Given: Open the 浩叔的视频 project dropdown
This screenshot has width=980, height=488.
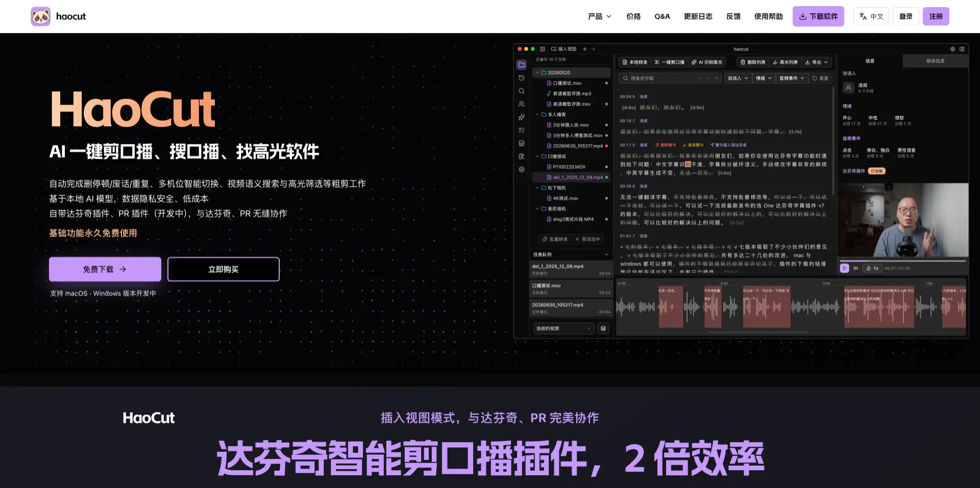Looking at the screenshot, I should (563, 328).
